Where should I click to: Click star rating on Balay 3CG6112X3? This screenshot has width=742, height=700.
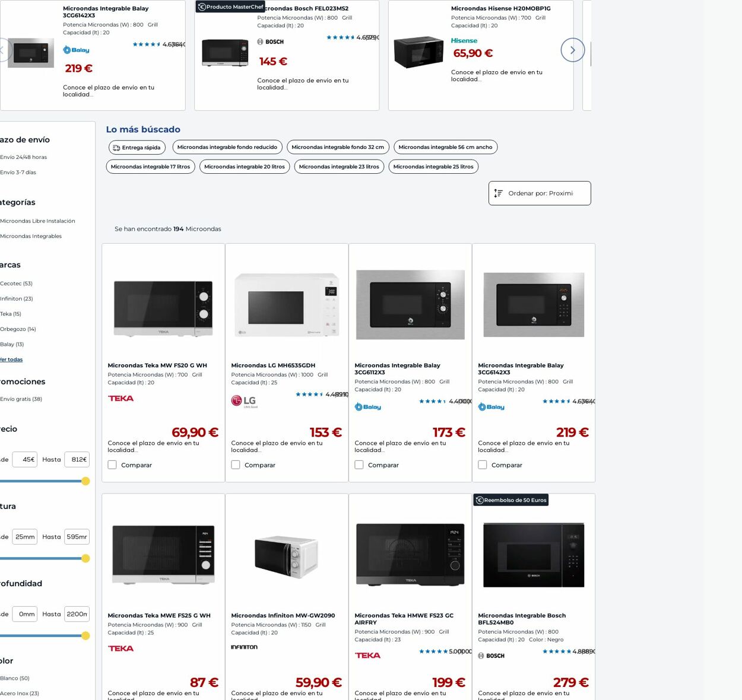(x=432, y=402)
